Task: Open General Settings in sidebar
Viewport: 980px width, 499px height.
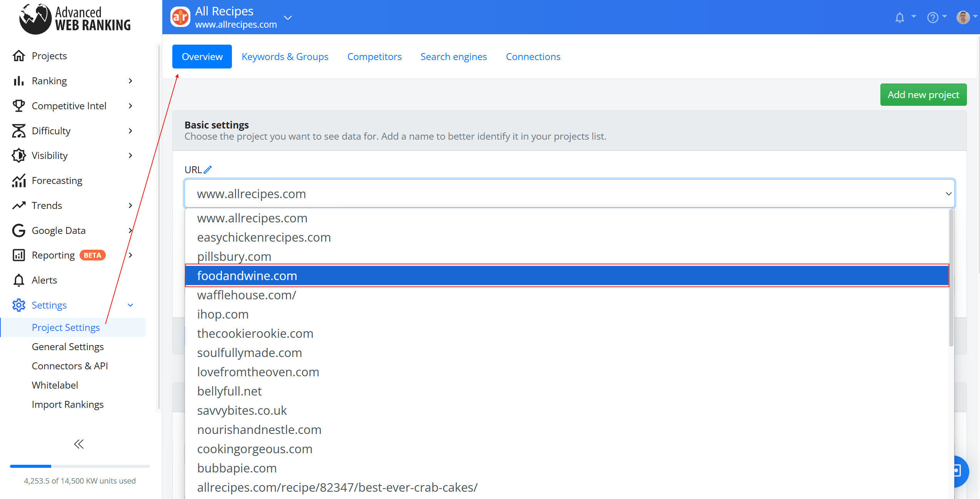Action: pyautogui.click(x=68, y=347)
